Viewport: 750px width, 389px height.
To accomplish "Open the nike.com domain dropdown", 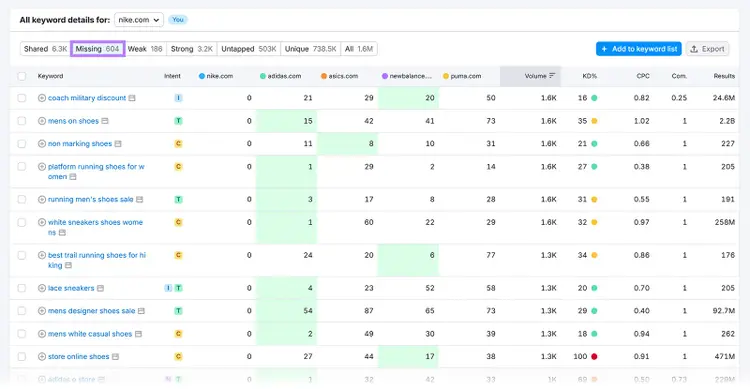I will point(139,20).
